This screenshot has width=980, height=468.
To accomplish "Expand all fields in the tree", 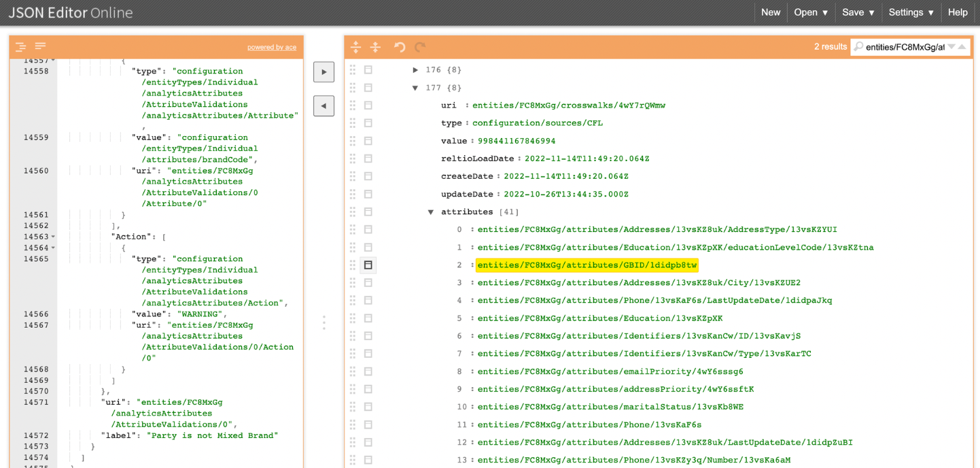I will (355, 47).
